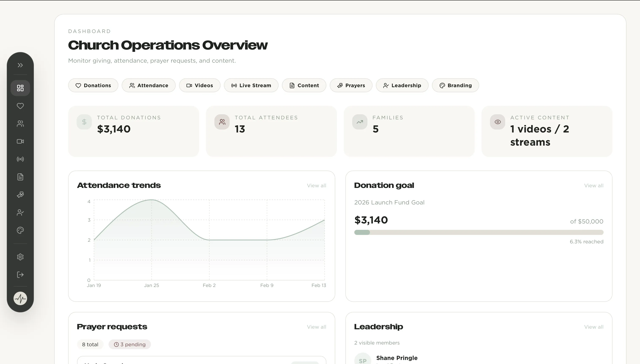Toggle the 3 pending prayer requests filter

[130, 344]
